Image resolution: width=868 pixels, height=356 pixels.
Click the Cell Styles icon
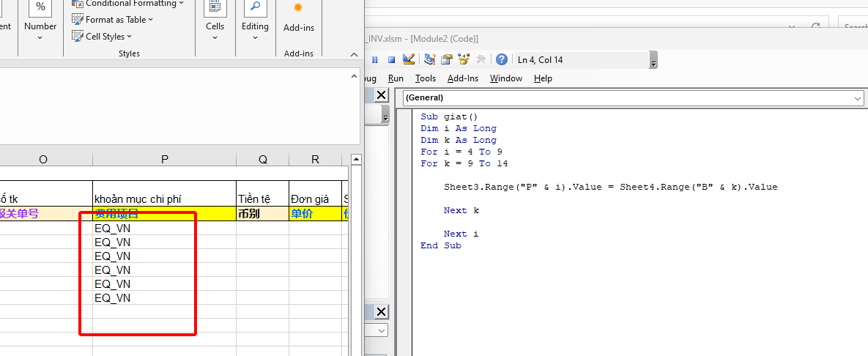coord(78,36)
